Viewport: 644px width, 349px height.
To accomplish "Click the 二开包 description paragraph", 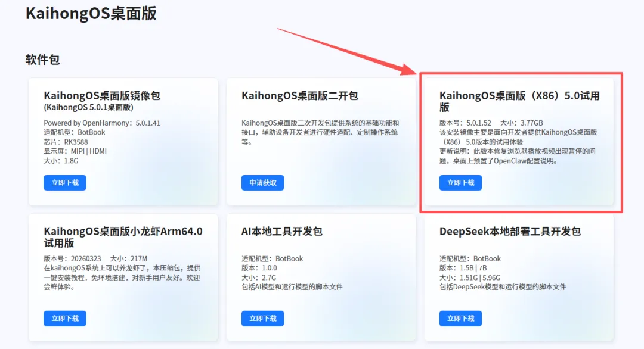I will point(320,132).
